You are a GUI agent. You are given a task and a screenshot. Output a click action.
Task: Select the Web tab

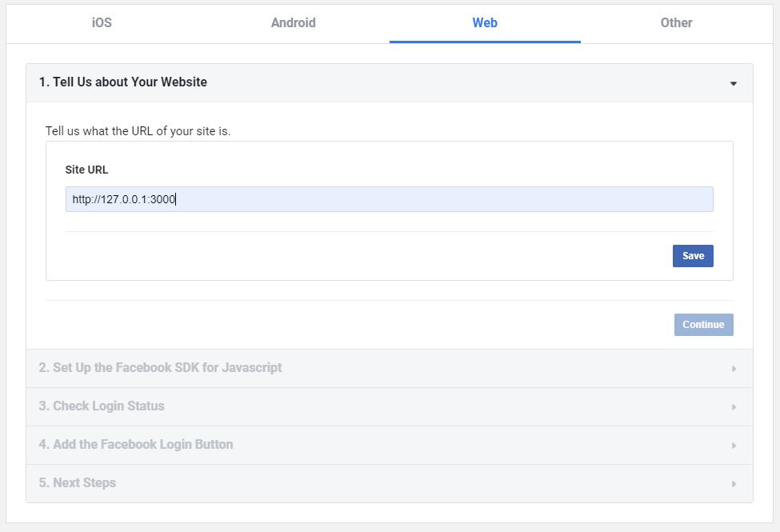[485, 22]
